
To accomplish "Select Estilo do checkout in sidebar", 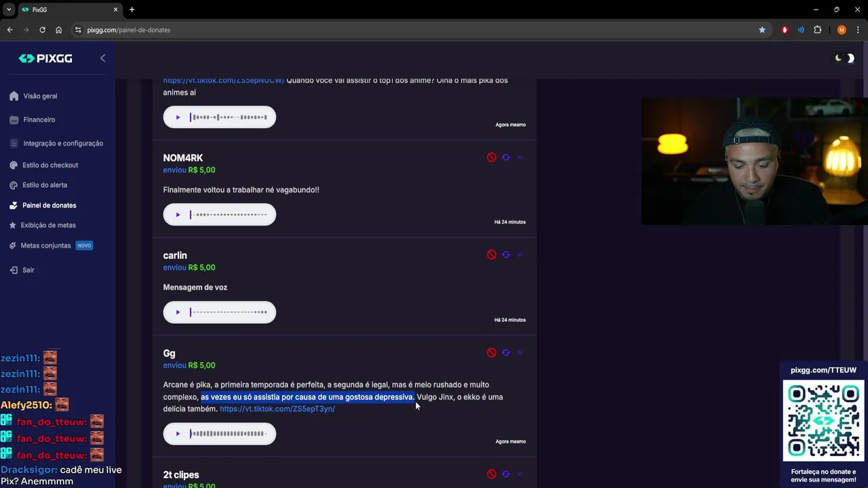I will (x=50, y=165).
